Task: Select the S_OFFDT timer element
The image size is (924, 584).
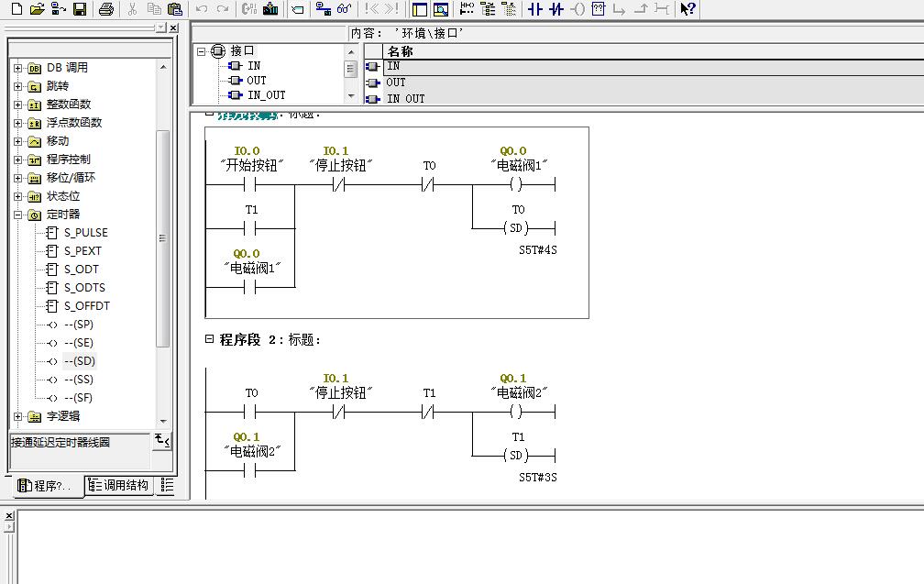Action: tap(86, 306)
